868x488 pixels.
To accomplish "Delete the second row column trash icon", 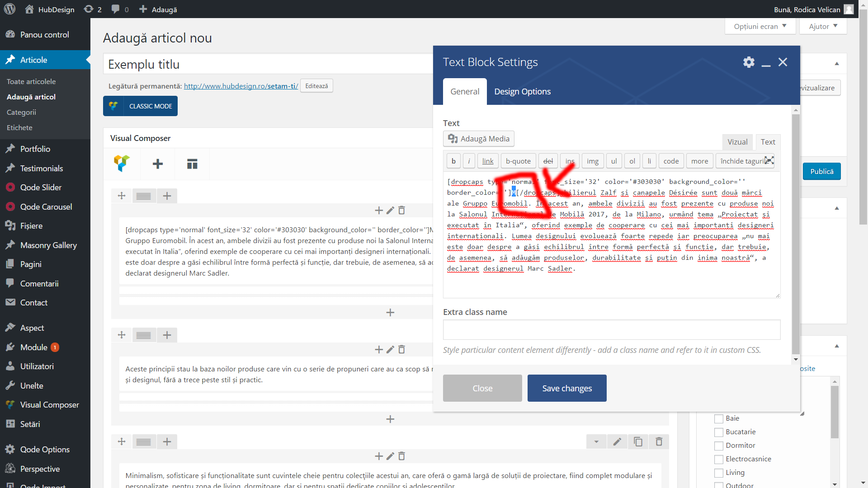I will click(x=401, y=349).
